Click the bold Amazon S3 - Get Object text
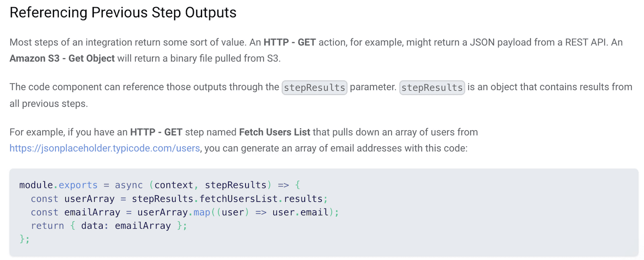Screen dimensions: 644x260 (62, 58)
